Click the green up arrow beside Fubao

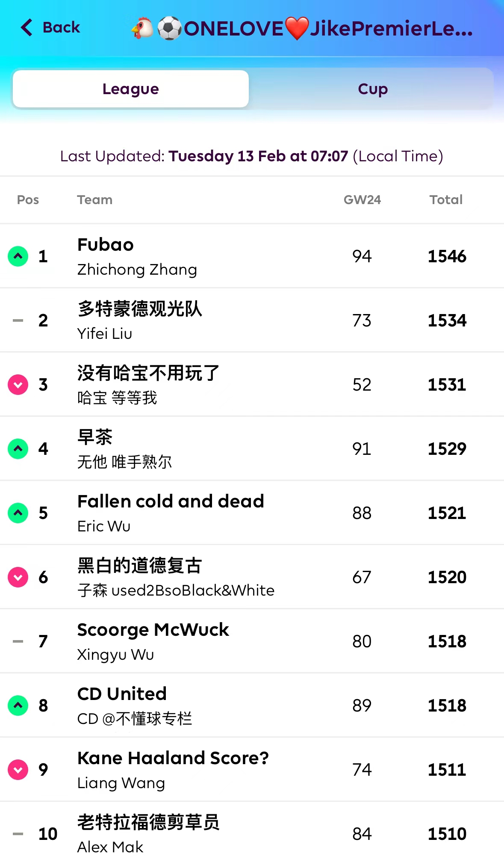(x=18, y=256)
